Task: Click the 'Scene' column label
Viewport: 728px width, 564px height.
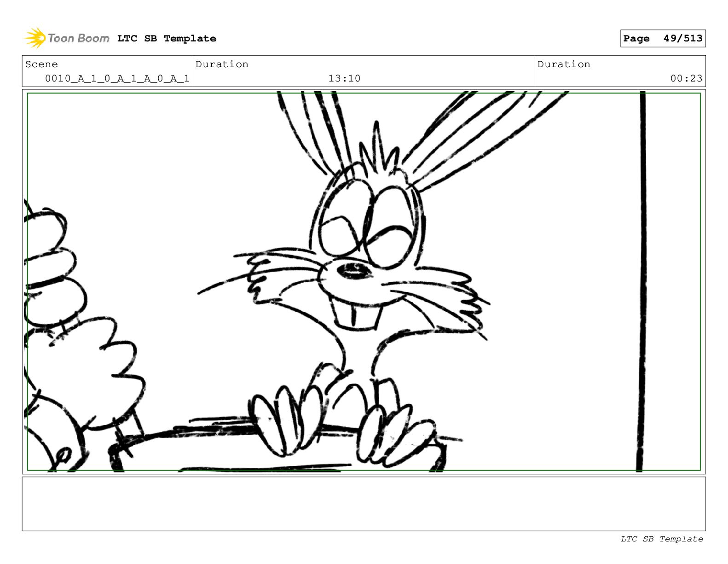Action: click(41, 64)
